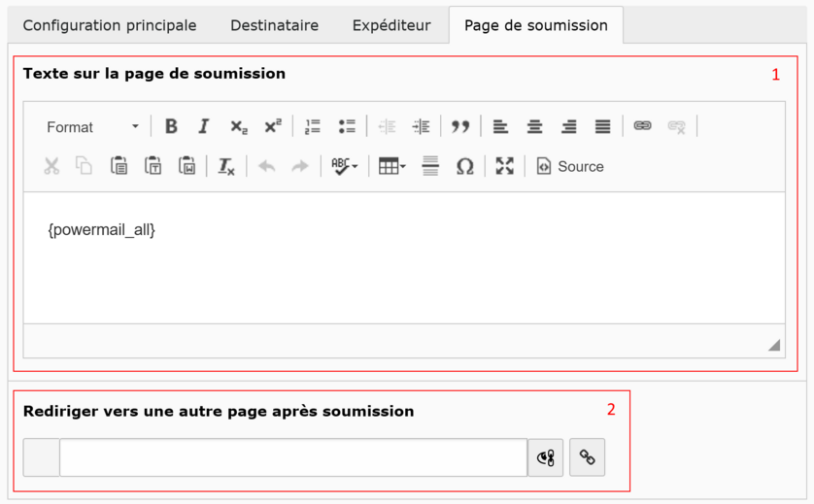Insert a numbered list
Image resolution: width=814 pixels, height=504 pixels.
click(313, 126)
